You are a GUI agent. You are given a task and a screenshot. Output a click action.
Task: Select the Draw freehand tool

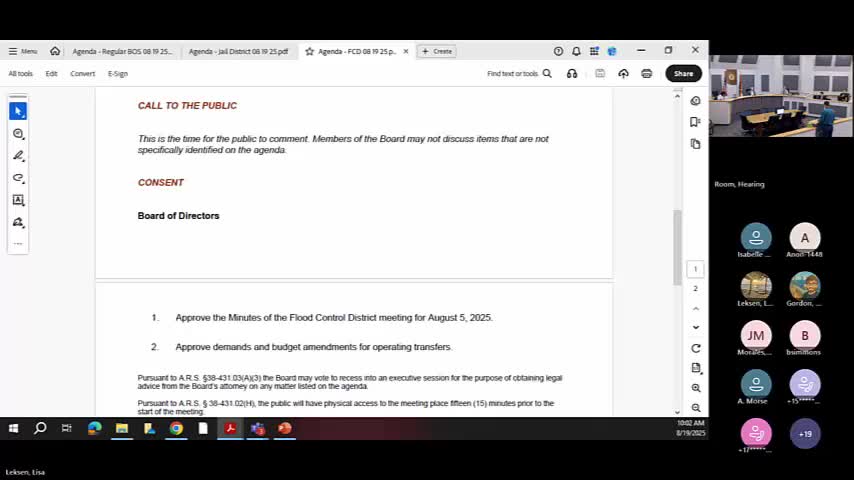pyautogui.click(x=18, y=178)
